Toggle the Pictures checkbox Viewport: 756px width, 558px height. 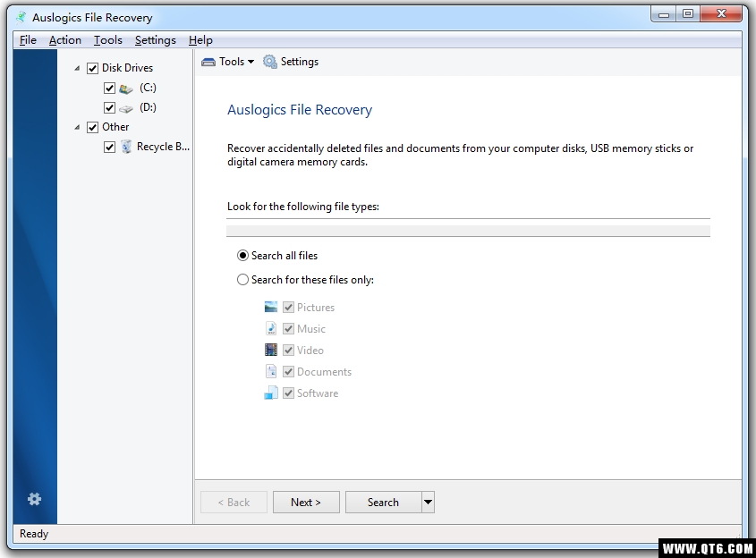[288, 307]
